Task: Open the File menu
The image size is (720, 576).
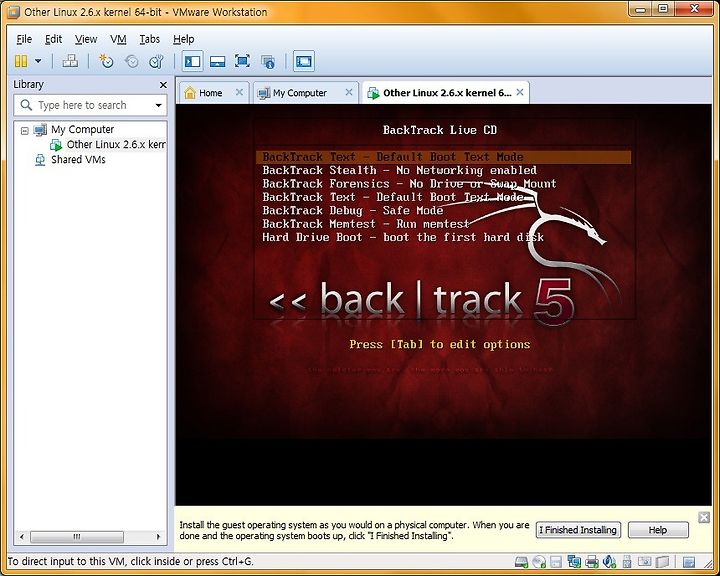Action: tap(24, 40)
